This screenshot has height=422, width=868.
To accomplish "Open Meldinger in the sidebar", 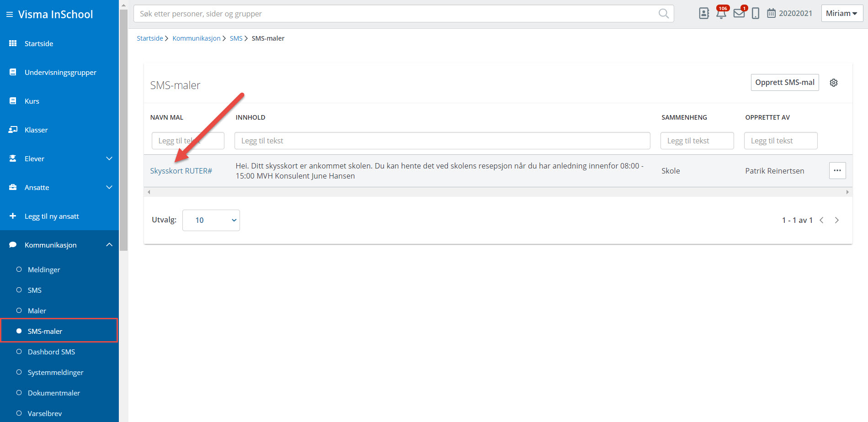I will pyautogui.click(x=44, y=269).
